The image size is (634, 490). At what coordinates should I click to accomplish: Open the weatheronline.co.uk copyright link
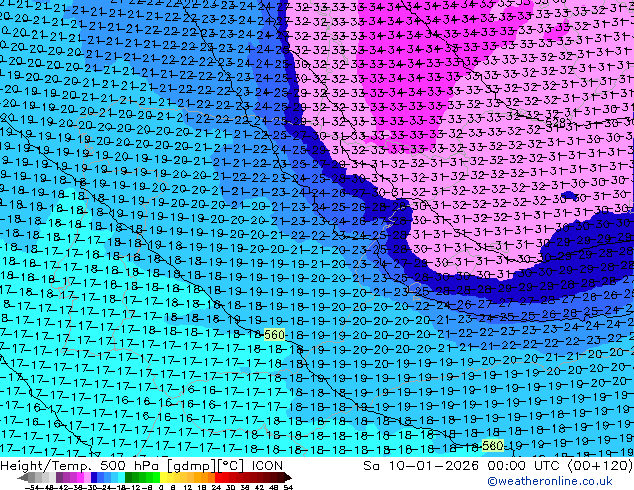pyautogui.click(x=550, y=481)
